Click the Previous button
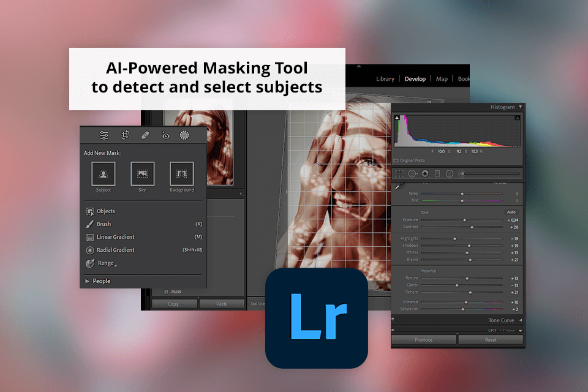588x392 pixels. [424, 340]
